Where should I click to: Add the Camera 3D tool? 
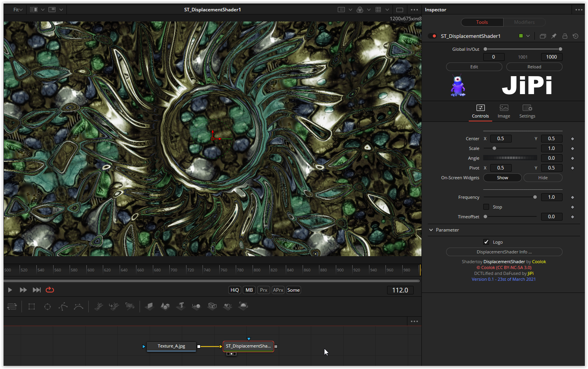(212, 307)
